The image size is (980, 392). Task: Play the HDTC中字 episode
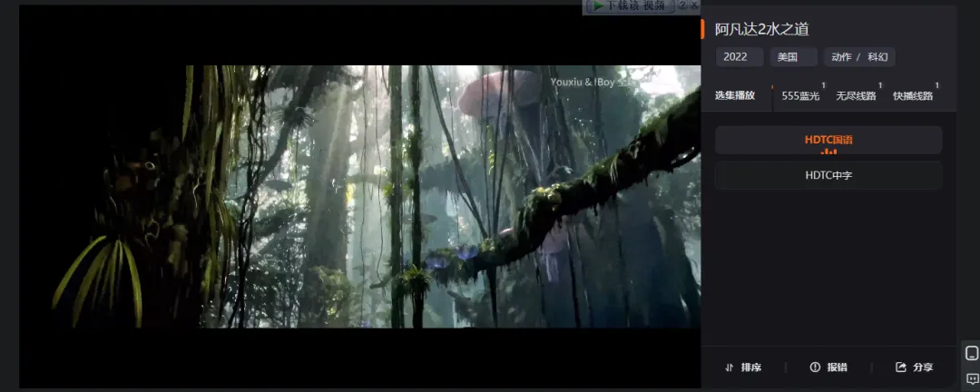coord(828,176)
